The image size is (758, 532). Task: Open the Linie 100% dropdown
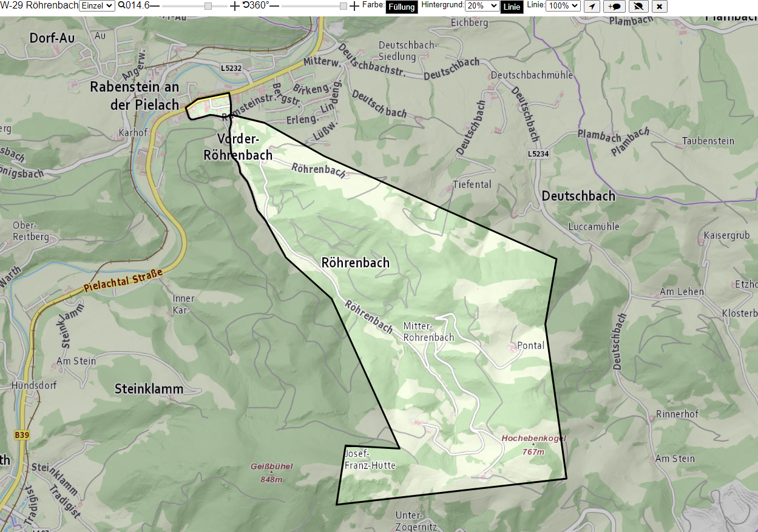[x=563, y=5]
